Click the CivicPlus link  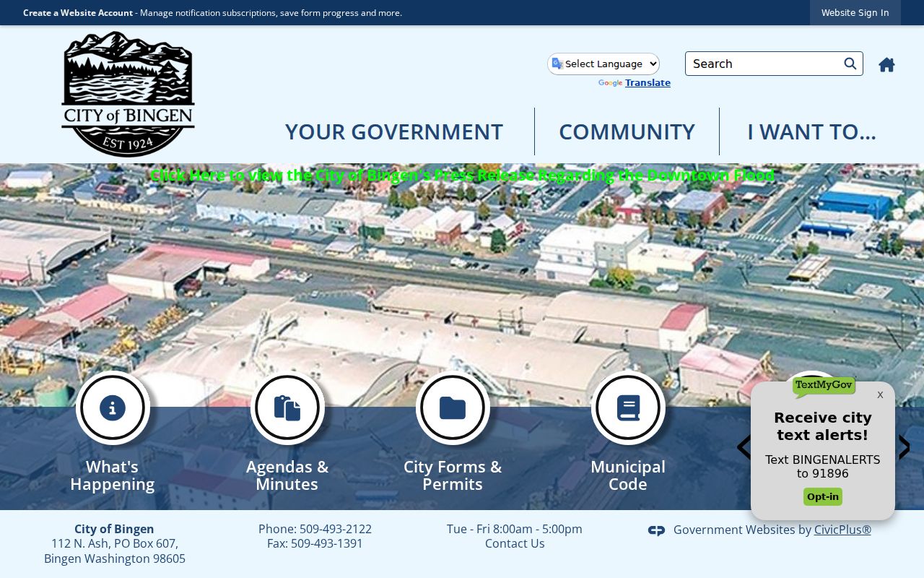click(x=842, y=530)
